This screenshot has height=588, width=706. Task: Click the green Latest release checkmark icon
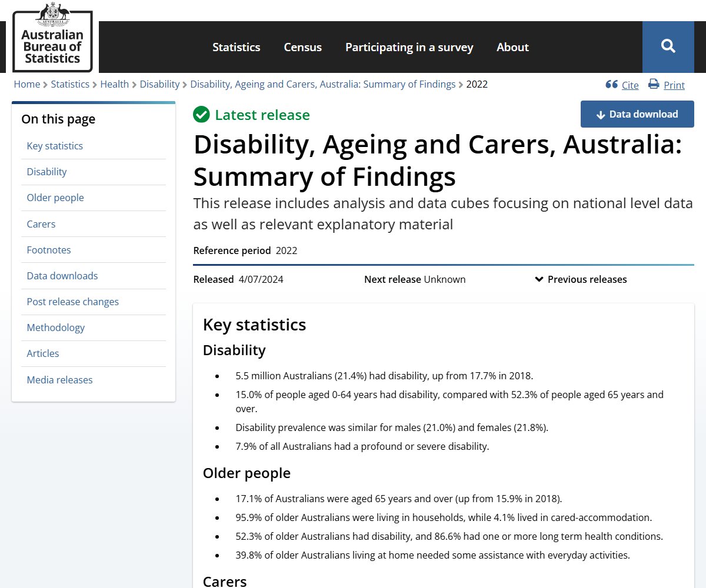pyautogui.click(x=201, y=115)
